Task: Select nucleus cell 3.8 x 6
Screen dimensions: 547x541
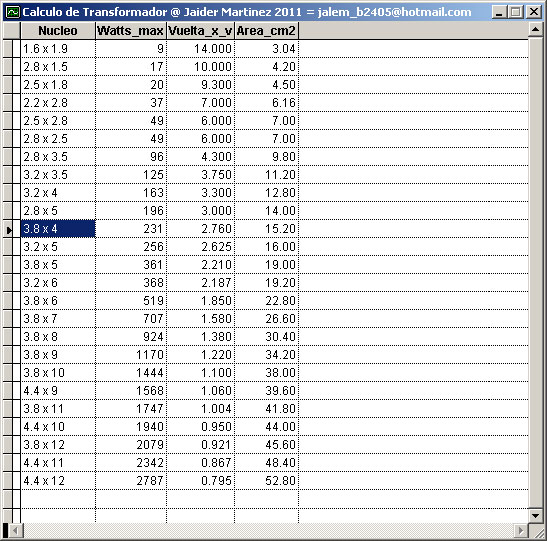Action: click(x=58, y=301)
